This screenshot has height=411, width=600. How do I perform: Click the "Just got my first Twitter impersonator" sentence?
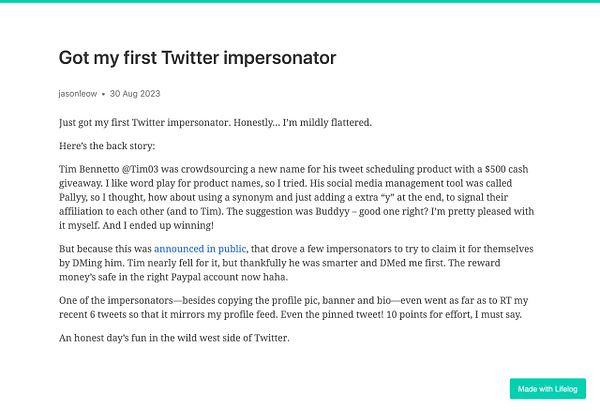tap(144, 122)
